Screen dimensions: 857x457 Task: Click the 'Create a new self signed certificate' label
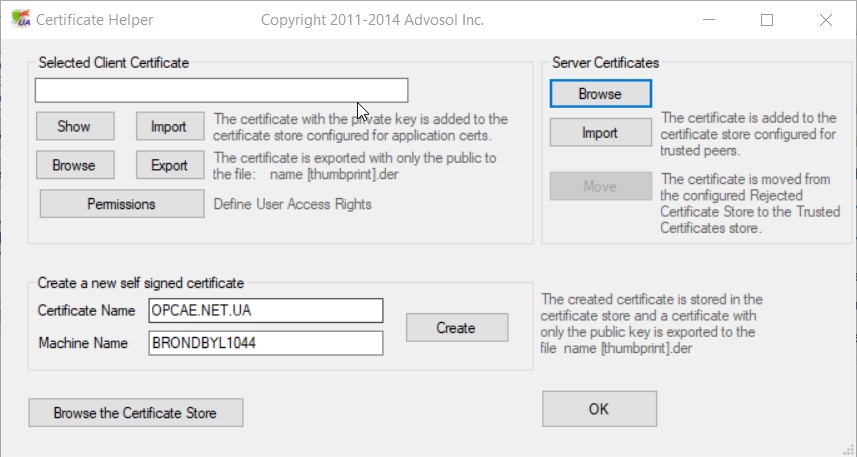pos(140,283)
